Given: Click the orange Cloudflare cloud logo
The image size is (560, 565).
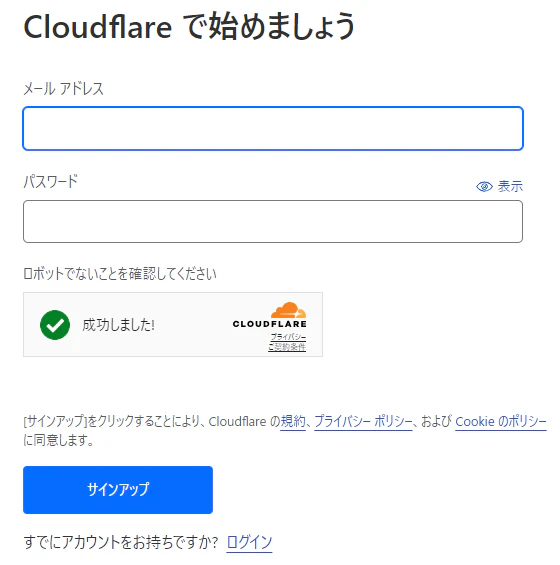Looking at the screenshot, I should (288, 310).
